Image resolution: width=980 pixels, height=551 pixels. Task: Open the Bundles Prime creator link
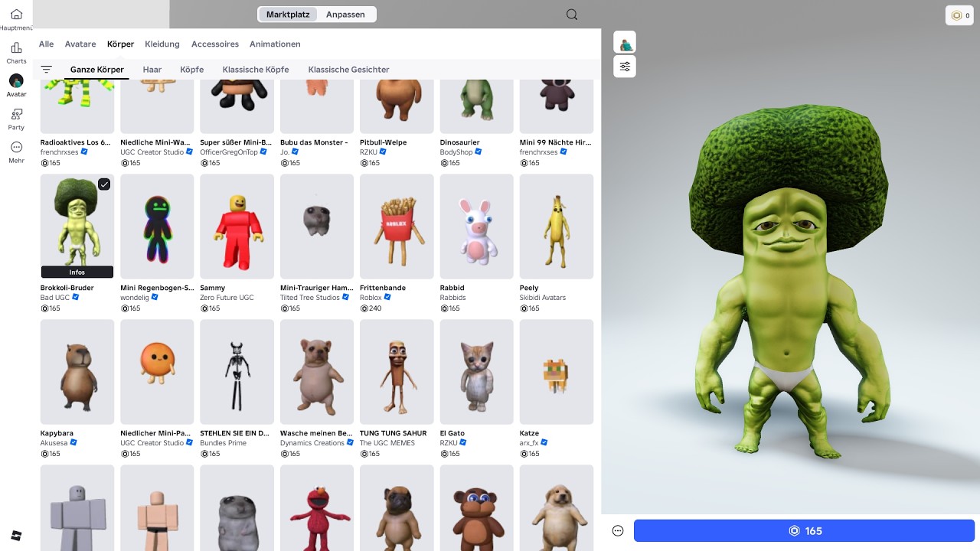[x=224, y=443]
